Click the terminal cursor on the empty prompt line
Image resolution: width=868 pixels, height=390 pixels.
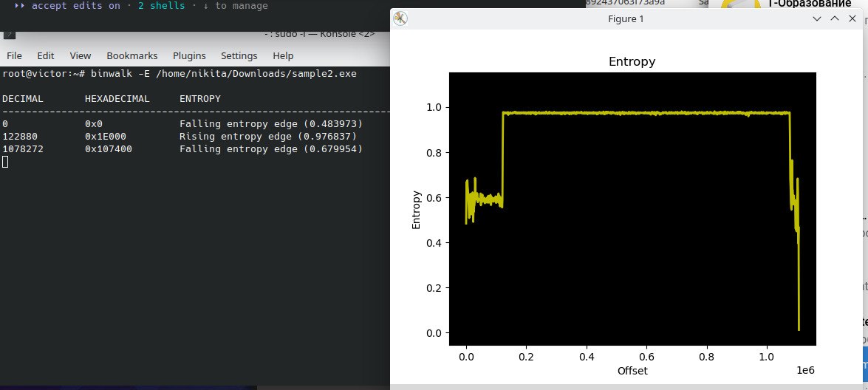click(5, 162)
